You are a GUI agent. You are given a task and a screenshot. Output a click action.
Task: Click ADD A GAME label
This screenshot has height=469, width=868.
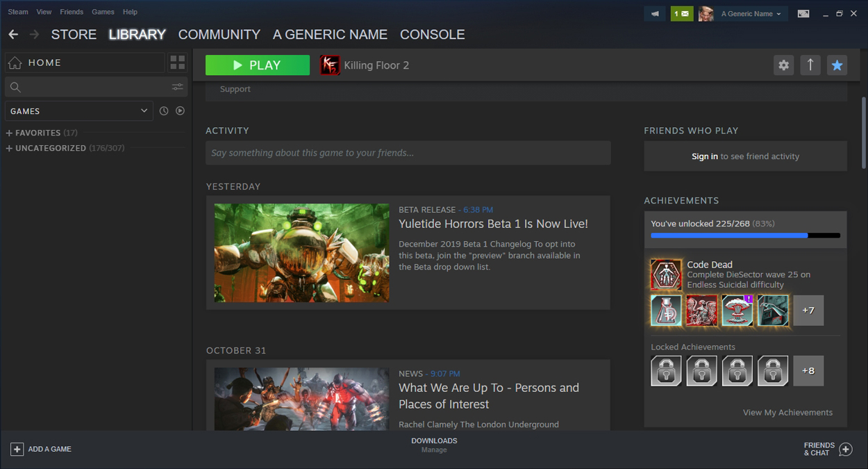click(50, 449)
